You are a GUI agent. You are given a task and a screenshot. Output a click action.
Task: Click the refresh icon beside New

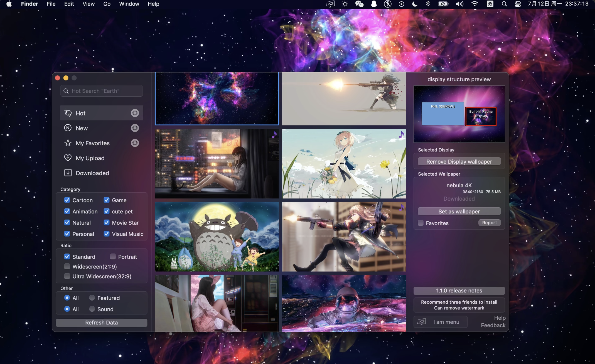coord(135,128)
